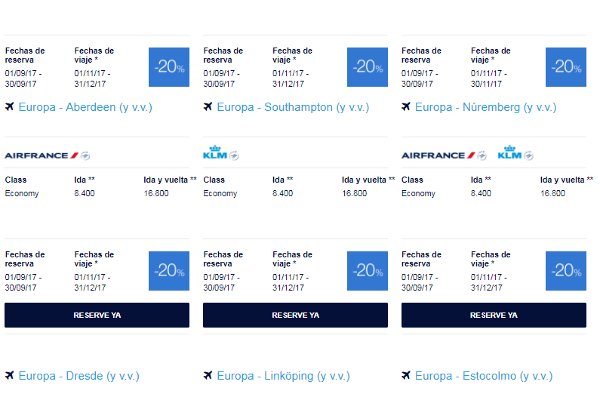Click the KLM logo under Southampton
The image size is (600, 400).
(221, 153)
